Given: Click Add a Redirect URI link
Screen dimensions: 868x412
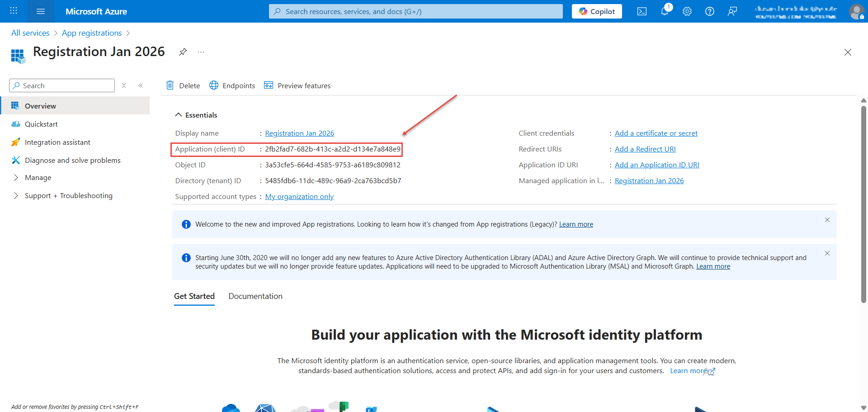Looking at the screenshot, I should pos(645,149).
